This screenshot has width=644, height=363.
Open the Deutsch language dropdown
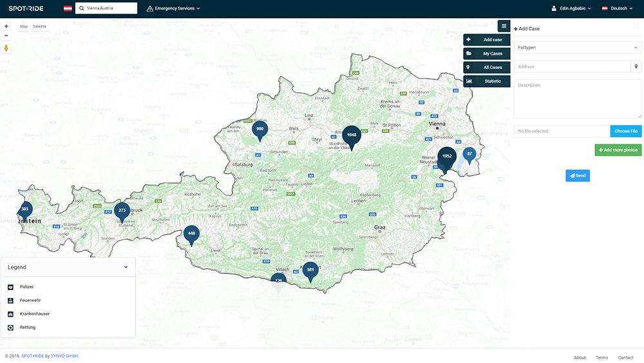(x=617, y=8)
